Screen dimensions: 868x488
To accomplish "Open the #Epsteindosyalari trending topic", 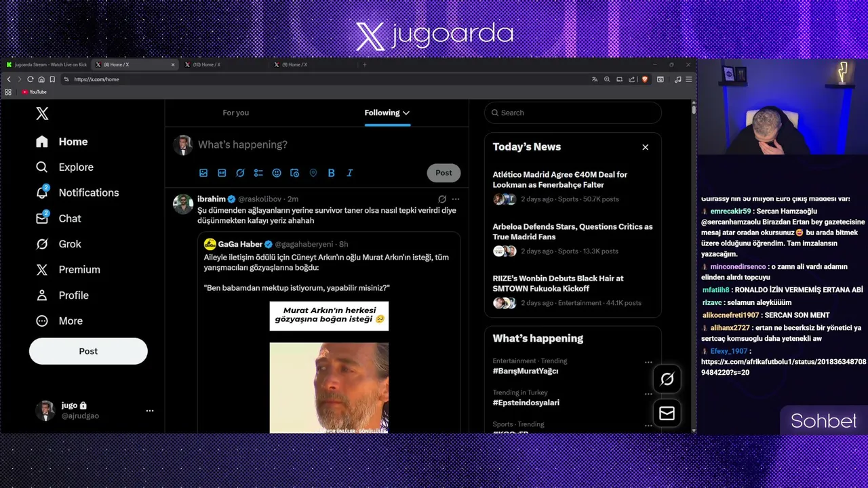I will 526,403.
